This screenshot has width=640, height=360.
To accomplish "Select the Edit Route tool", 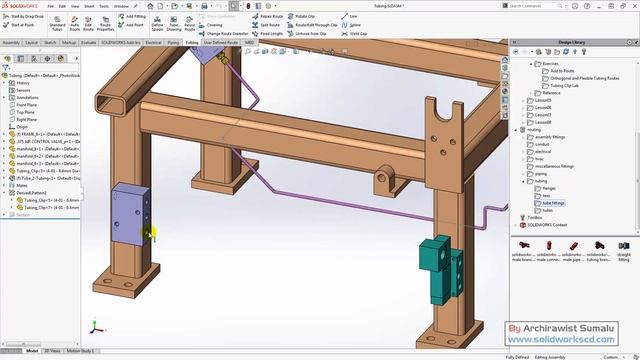I will [88, 24].
